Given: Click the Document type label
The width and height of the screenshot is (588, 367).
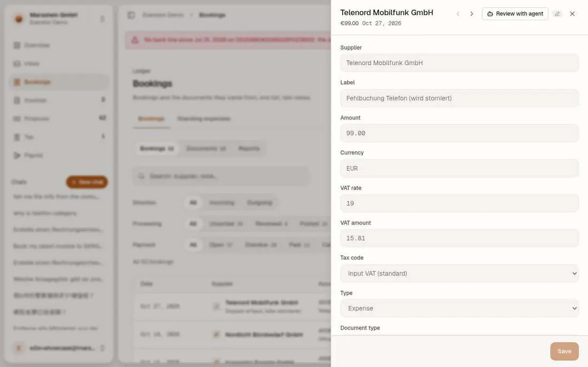Looking at the screenshot, I should point(360,327).
